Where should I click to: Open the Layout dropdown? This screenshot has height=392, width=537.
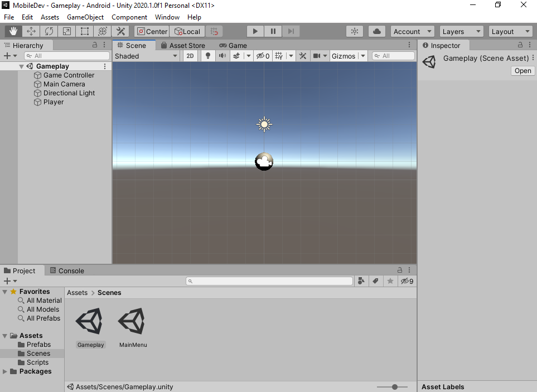tap(511, 31)
